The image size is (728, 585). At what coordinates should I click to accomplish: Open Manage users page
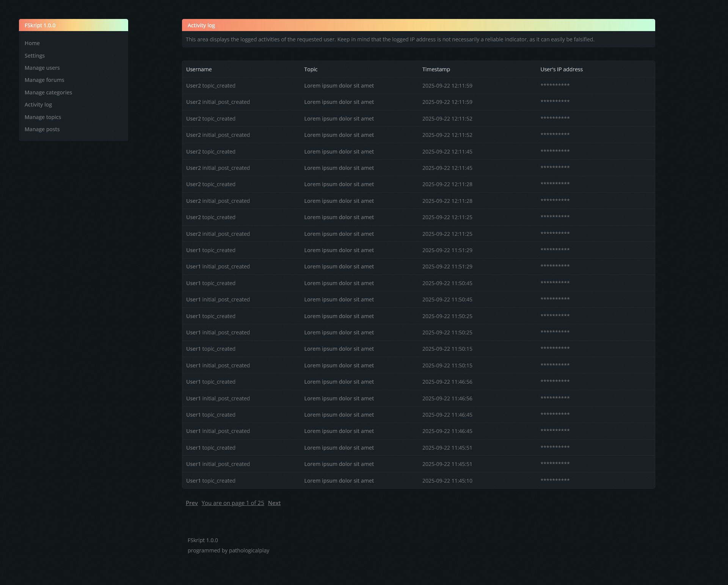pyautogui.click(x=42, y=68)
